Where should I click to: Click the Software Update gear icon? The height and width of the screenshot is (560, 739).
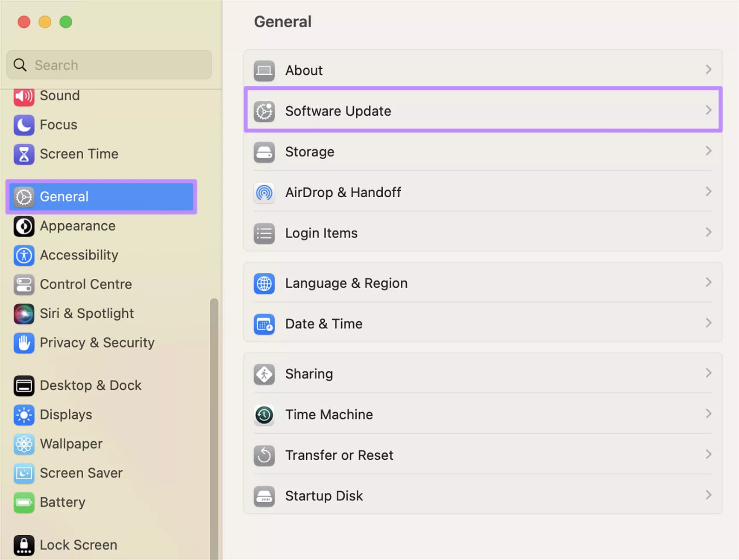tap(264, 111)
